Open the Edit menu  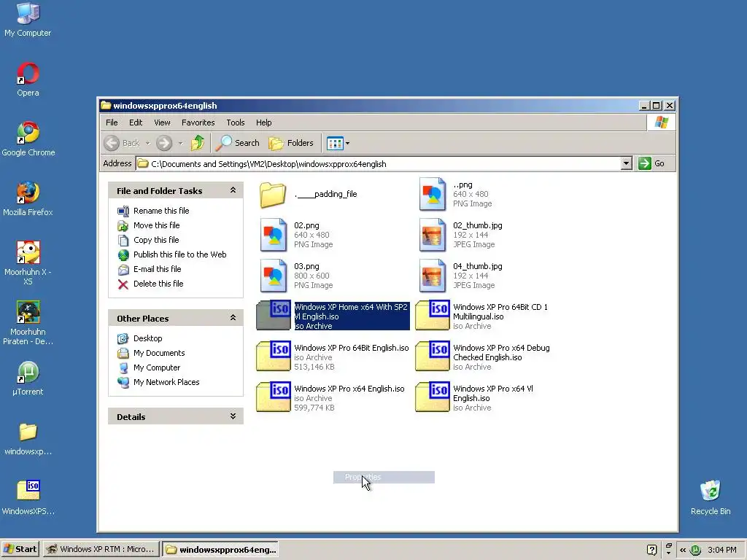point(136,122)
